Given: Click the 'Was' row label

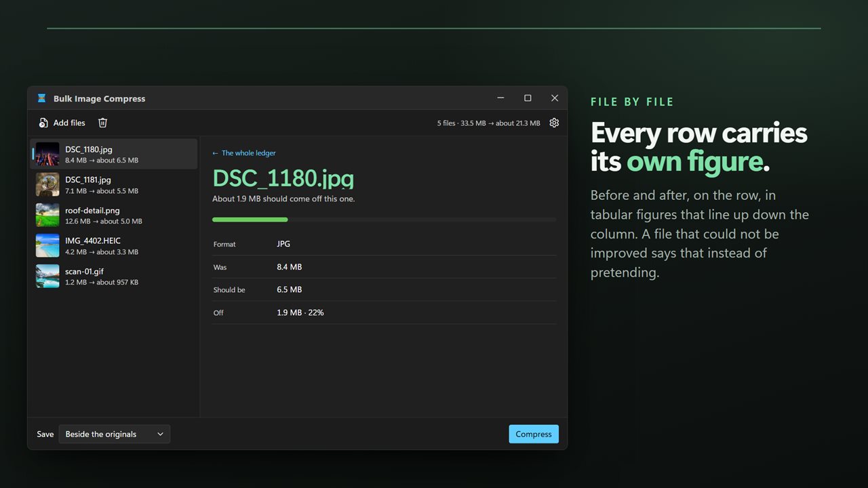Looking at the screenshot, I should pos(220,267).
